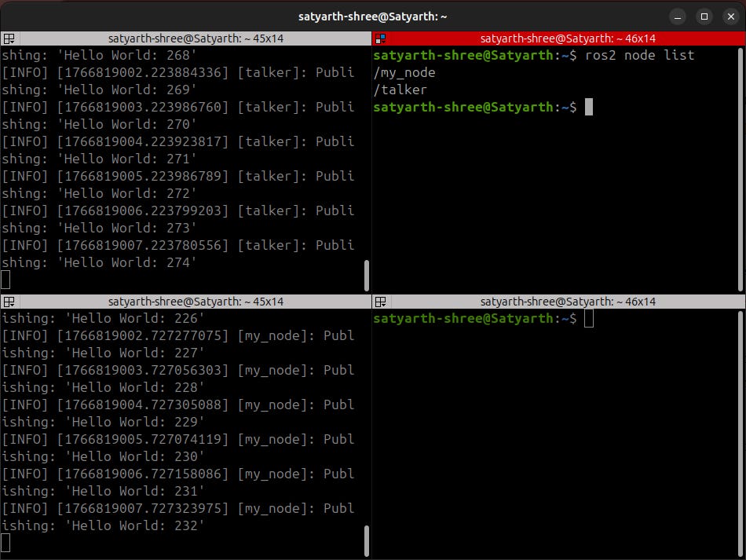746x560 pixels.
Task: Open the active red pane's layout icon
Action: point(381,38)
